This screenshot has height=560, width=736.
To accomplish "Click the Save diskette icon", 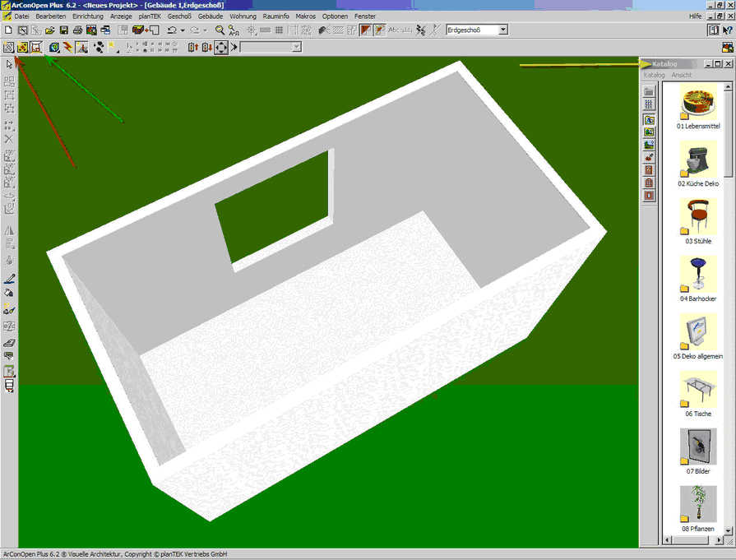I will [x=63, y=30].
